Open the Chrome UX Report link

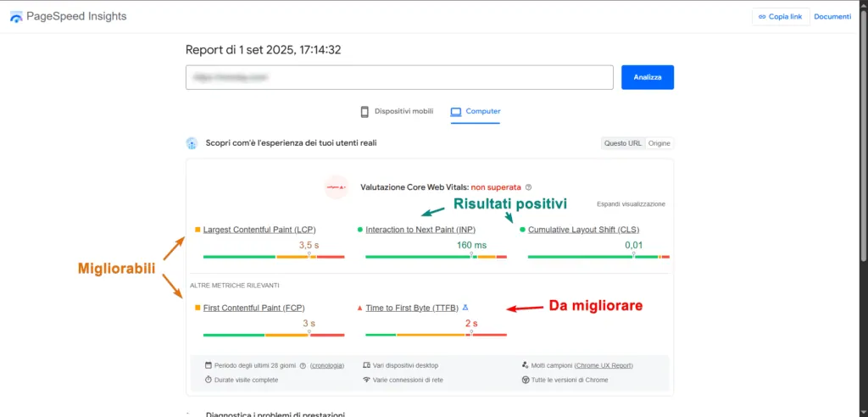[604, 365]
